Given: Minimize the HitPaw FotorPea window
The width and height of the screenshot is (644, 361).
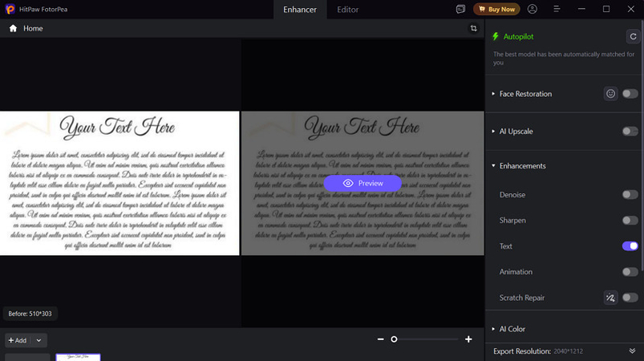Looking at the screenshot, I should click(581, 9).
